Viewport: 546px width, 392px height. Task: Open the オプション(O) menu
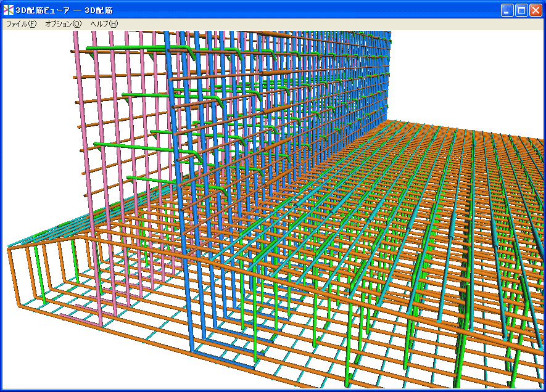(x=63, y=24)
